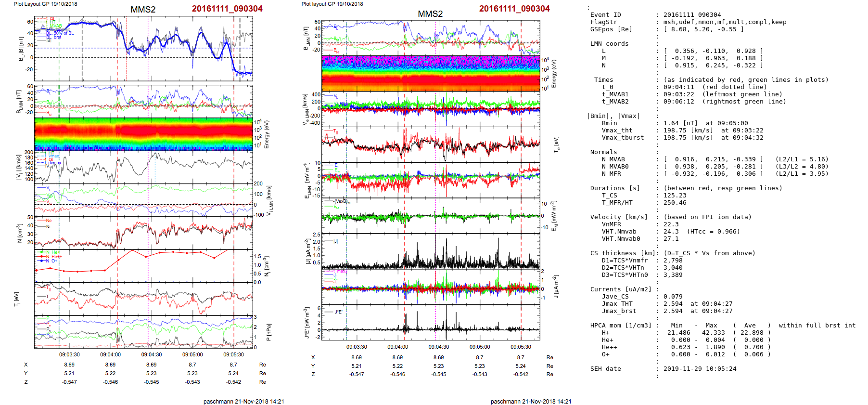This screenshot has height=405, width=868.
Task: Click the D3=TCS*VHTn0 thickness value 3,389
Action: pos(673,275)
